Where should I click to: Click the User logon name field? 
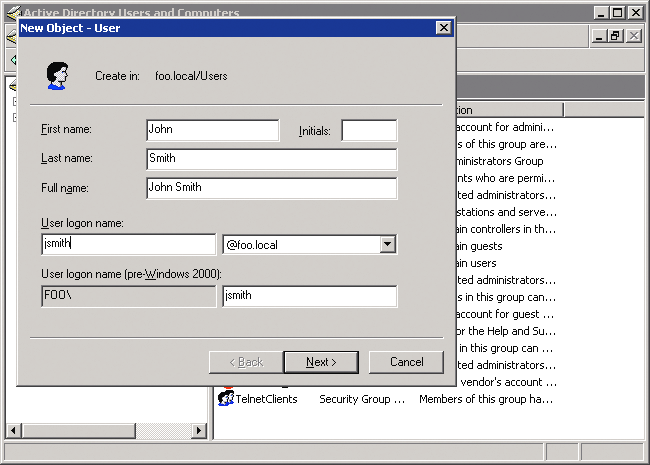[128, 244]
